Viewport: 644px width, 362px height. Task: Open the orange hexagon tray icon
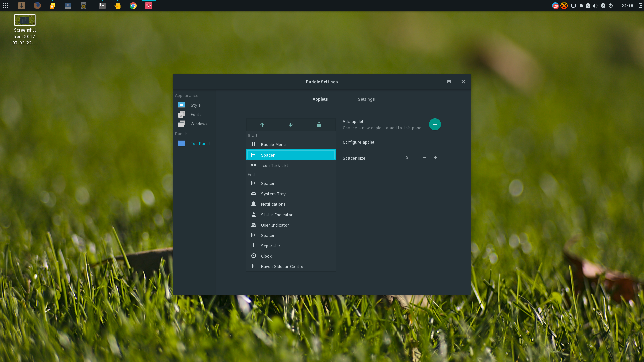(564, 6)
